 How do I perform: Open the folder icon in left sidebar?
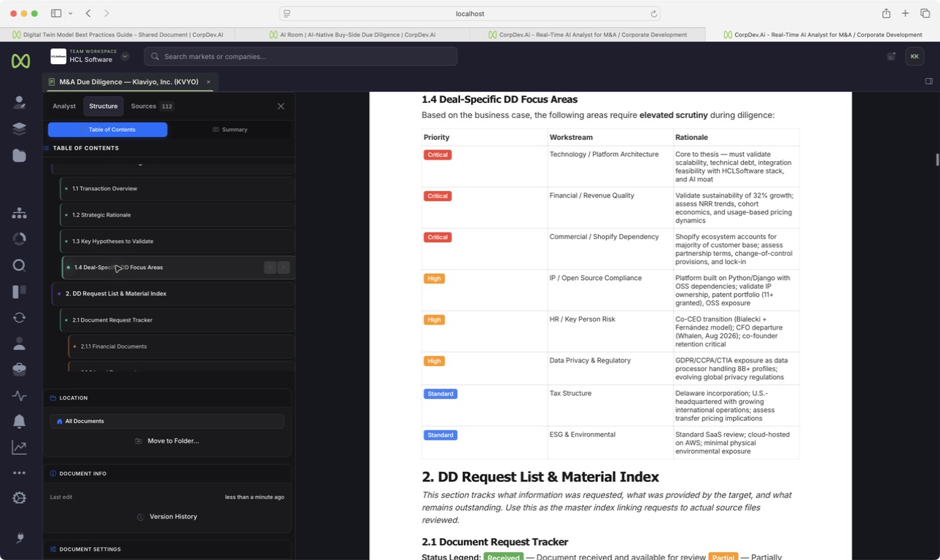click(20, 155)
